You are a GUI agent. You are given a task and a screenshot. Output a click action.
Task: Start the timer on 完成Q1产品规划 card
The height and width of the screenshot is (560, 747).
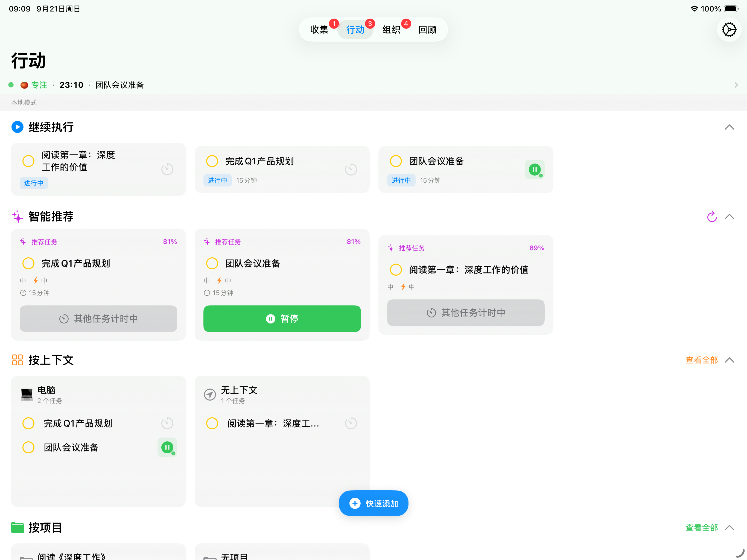tap(351, 169)
